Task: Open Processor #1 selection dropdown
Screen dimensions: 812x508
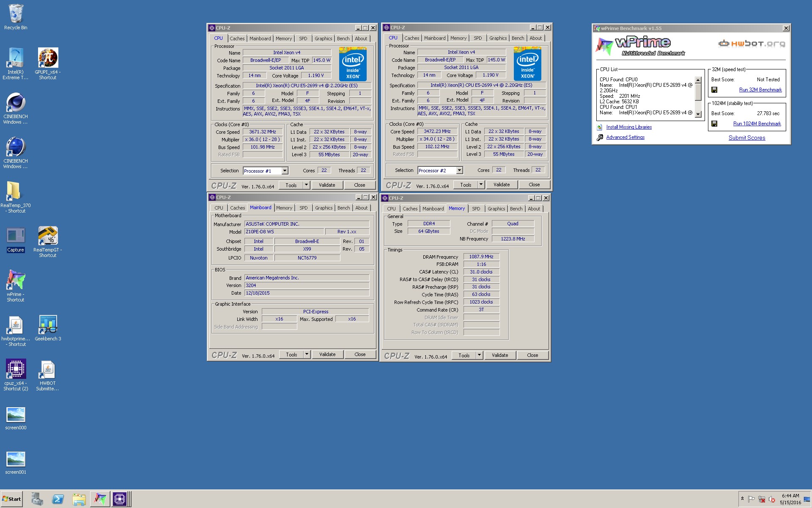Action: 285,171
